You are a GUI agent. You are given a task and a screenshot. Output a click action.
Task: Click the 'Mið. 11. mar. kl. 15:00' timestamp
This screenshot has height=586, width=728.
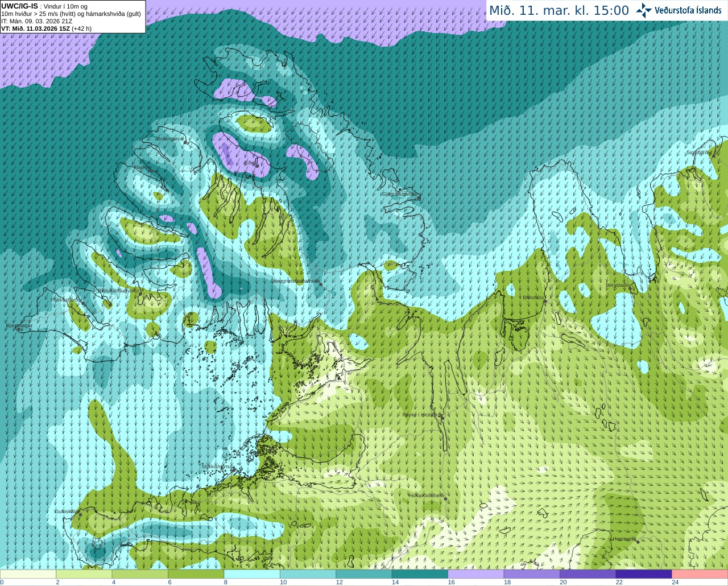tap(559, 11)
